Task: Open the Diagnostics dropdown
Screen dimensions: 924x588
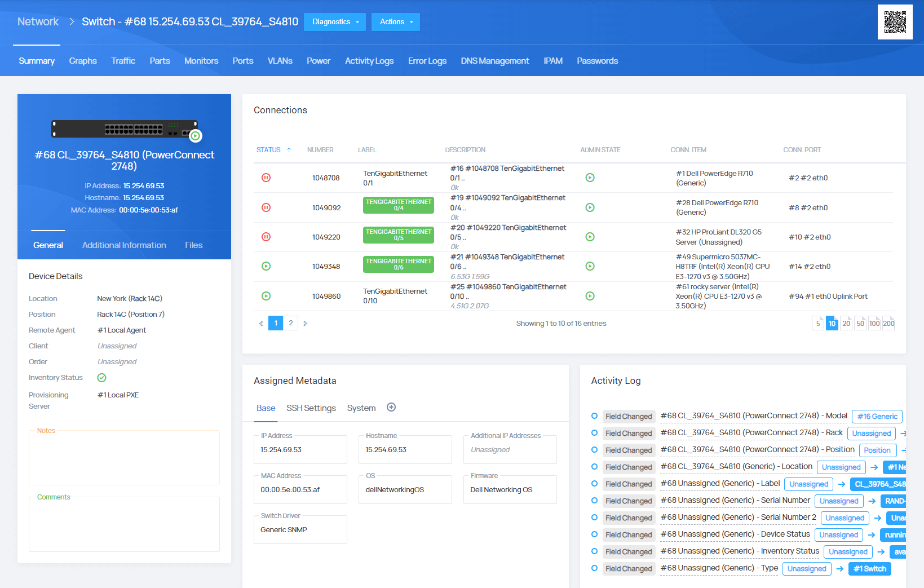Action: 335,22
